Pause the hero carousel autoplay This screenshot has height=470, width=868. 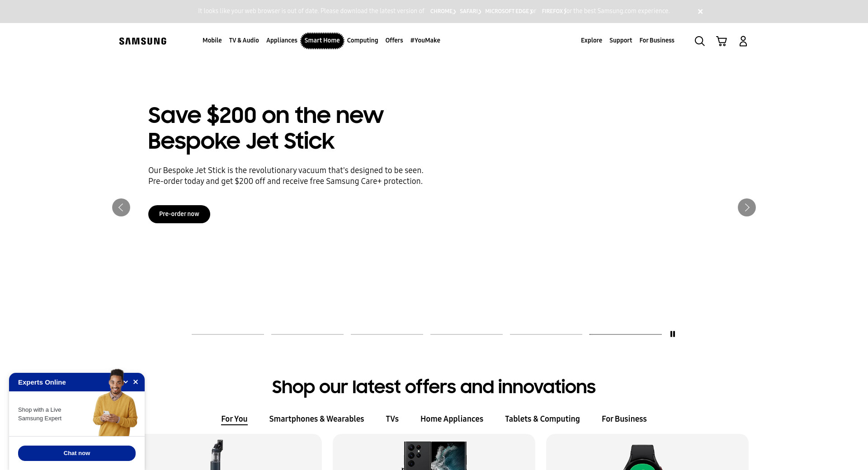(673, 334)
